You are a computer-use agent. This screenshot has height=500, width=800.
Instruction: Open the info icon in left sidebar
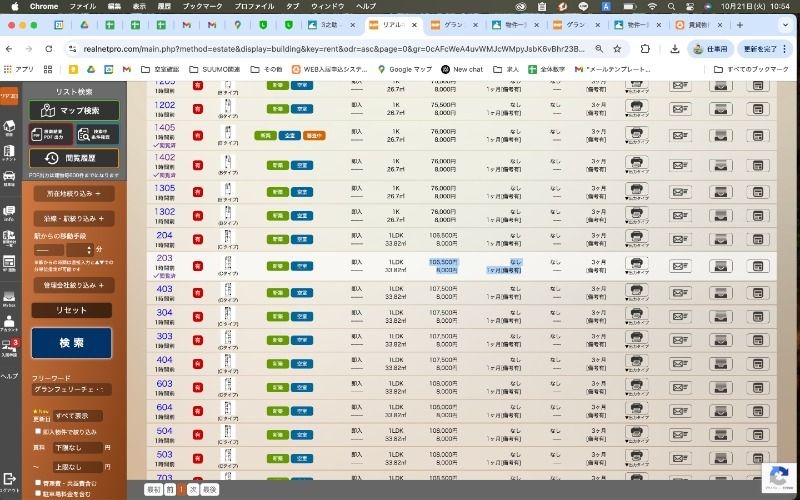click(9, 214)
